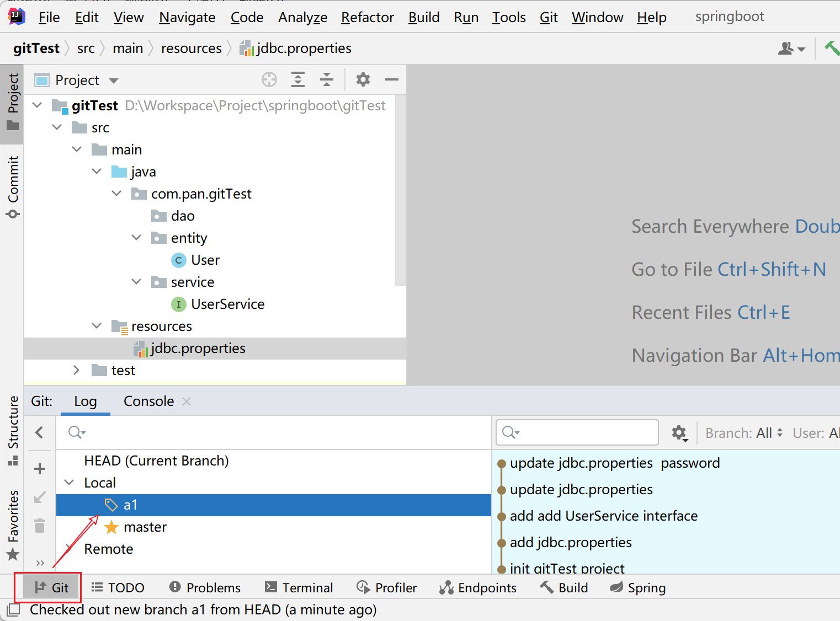Click the locate/select opened file target icon

click(269, 80)
